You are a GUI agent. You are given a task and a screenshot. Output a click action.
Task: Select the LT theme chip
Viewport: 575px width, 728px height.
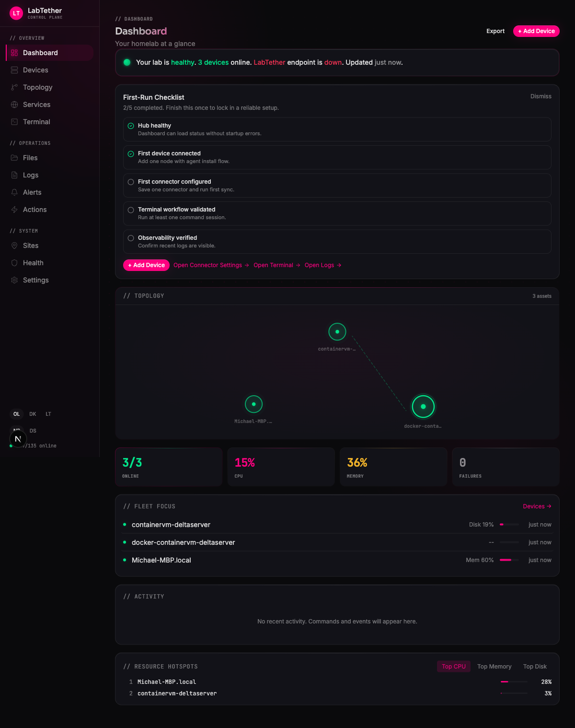pos(48,414)
